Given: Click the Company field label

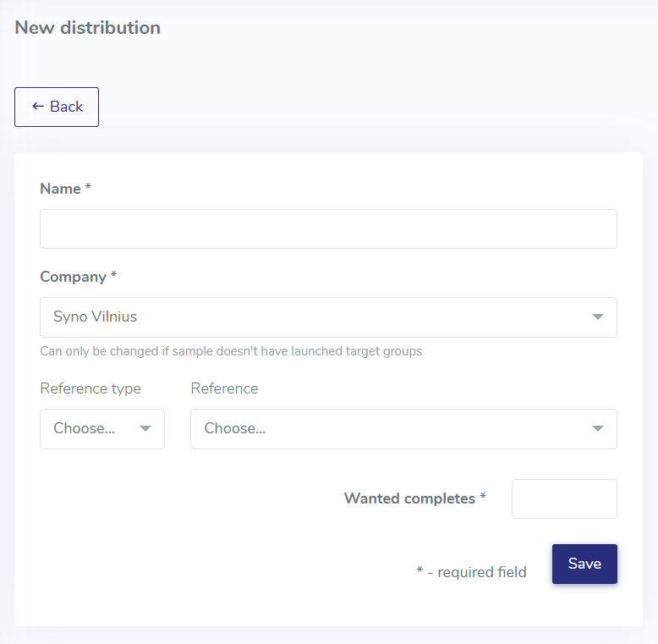Looking at the screenshot, I should [73, 277].
